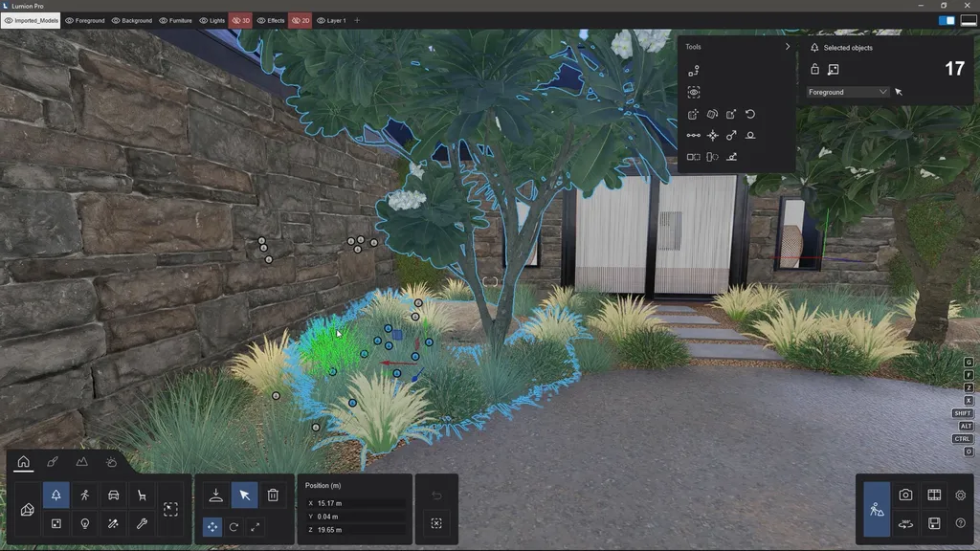Screen dimensions: 980x551
Task: Switch to the Materials paintbrush tab
Action: (x=53, y=462)
